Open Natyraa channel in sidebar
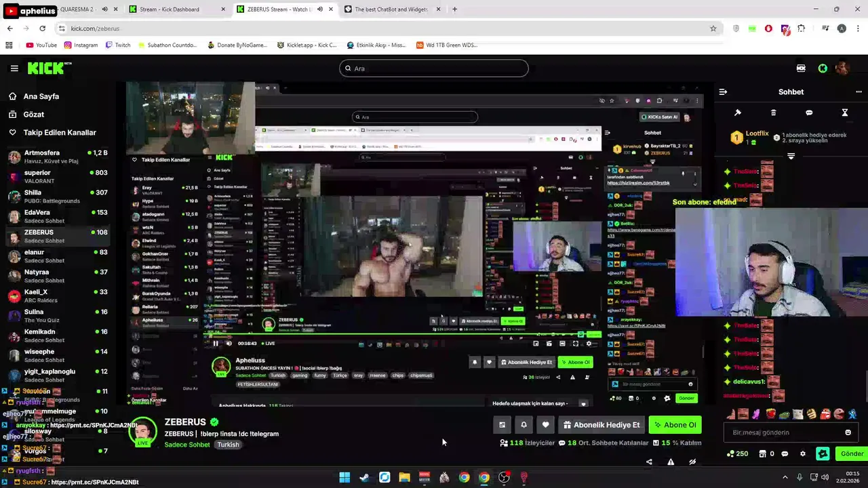 point(58,276)
